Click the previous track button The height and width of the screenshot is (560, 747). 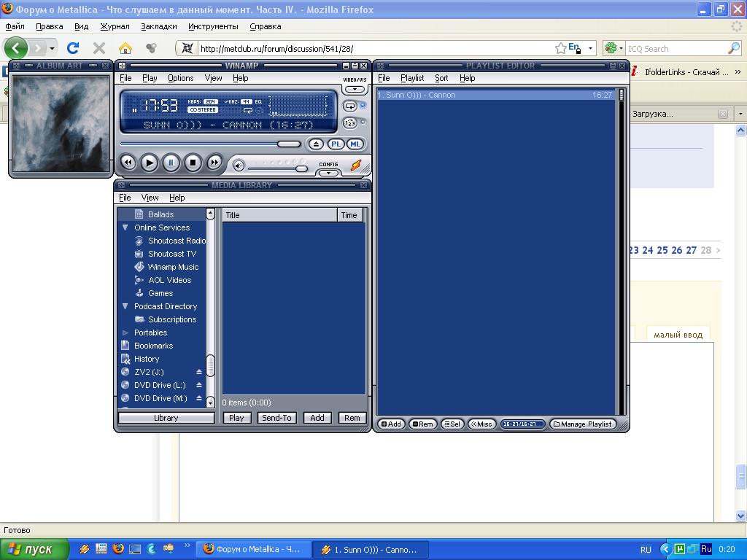coord(128,163)
